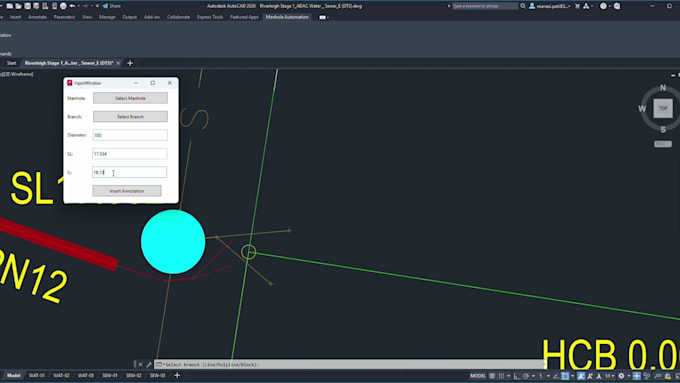680x383 pixels.
Task: Close the Riverleigh Stage drawing file tab
Action: coord(118,63)
